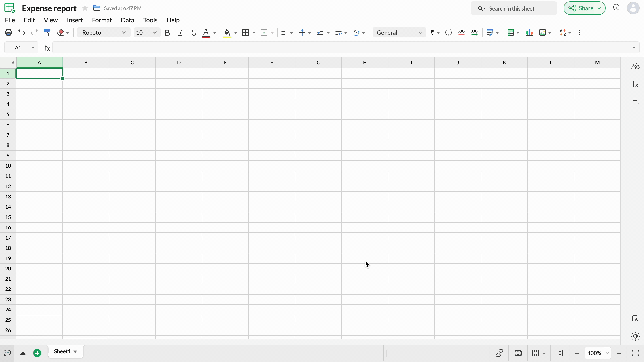The image size is (644, 362).
Task: Toggle strikethrough formatting
Action: 193,32
